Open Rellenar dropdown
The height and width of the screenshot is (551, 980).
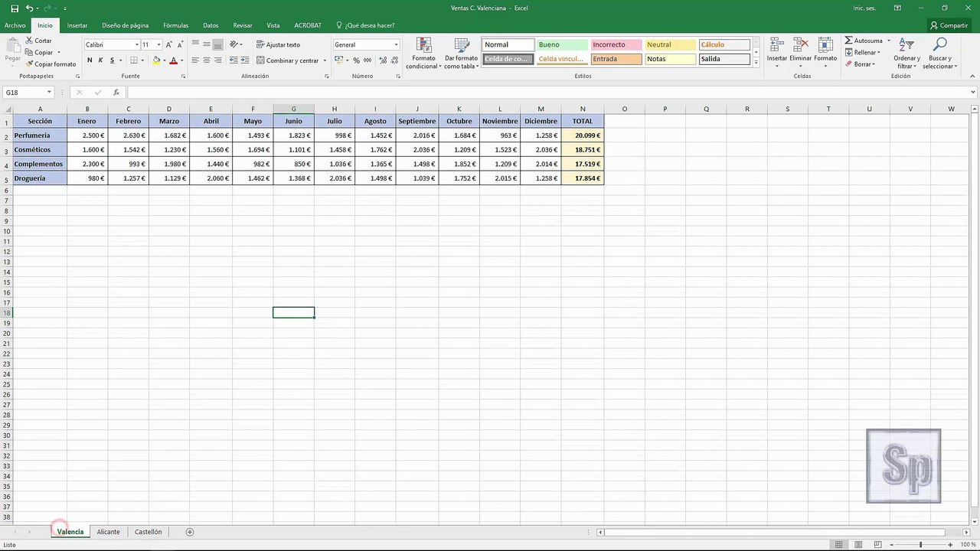tap(863, 52)
